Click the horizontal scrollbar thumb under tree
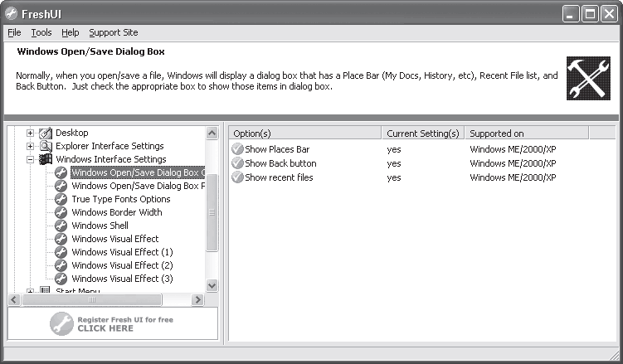623x364 pixels. (x=92, y=299)
